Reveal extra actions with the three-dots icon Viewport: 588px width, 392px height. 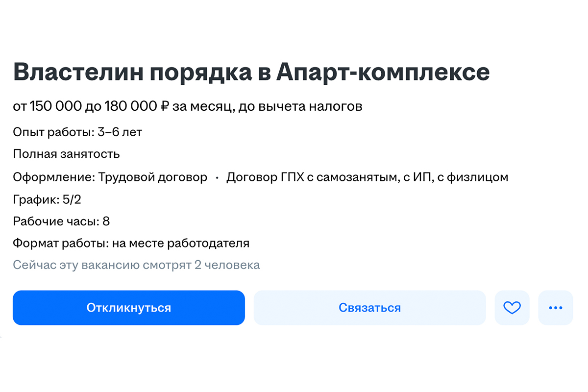pos(555,308)
